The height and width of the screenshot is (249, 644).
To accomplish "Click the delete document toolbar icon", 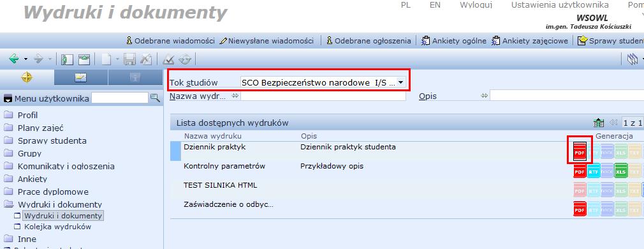I will [146, 59].
